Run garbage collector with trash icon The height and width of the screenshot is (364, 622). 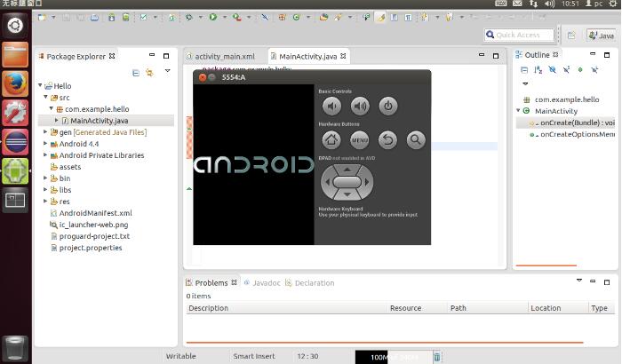pos(437,357)
